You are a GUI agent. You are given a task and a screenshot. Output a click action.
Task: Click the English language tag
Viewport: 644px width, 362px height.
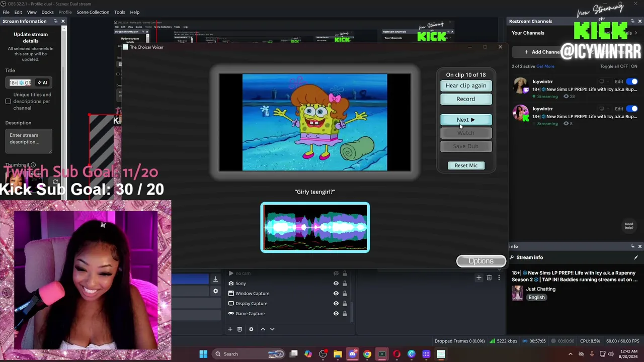[x=536, y=297]
